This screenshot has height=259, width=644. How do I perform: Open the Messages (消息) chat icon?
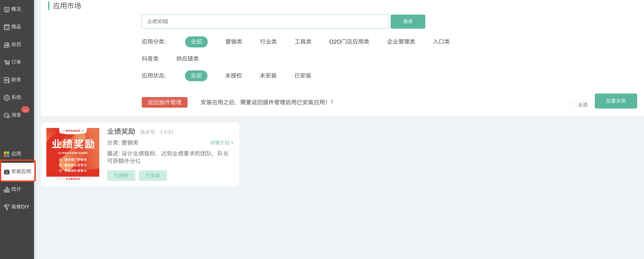click(7, 115)
